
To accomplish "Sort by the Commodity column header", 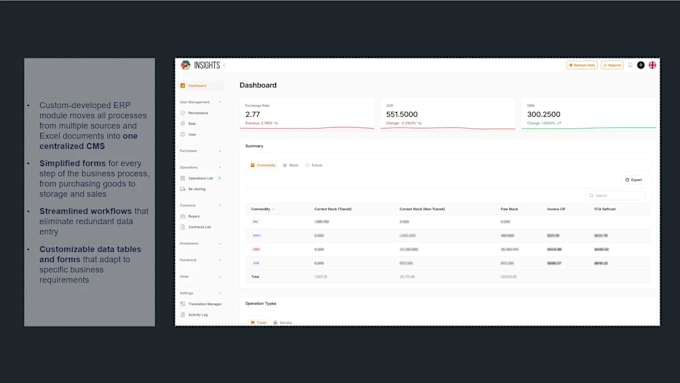I will (x=262, y=209).
